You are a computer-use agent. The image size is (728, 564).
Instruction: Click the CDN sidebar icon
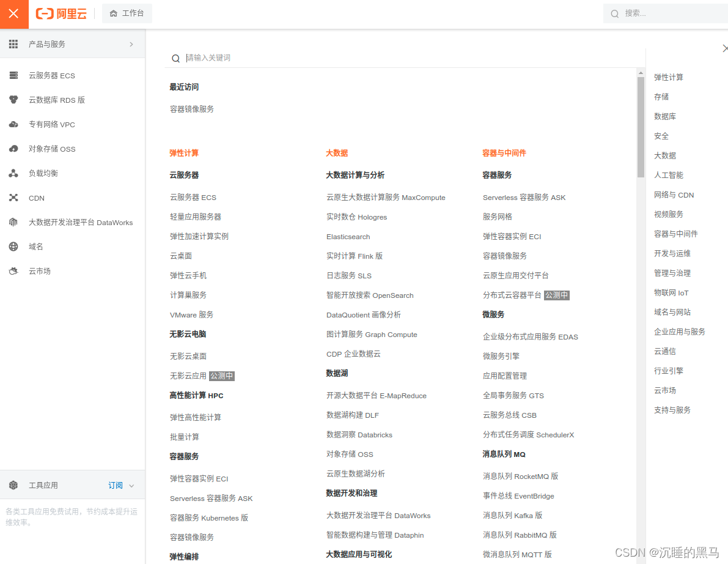pos(13,198)
